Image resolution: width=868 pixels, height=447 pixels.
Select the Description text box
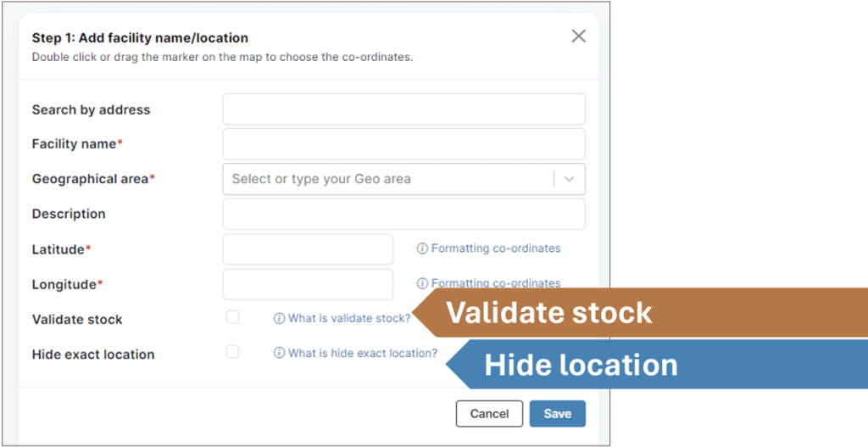tap(403, 214)
